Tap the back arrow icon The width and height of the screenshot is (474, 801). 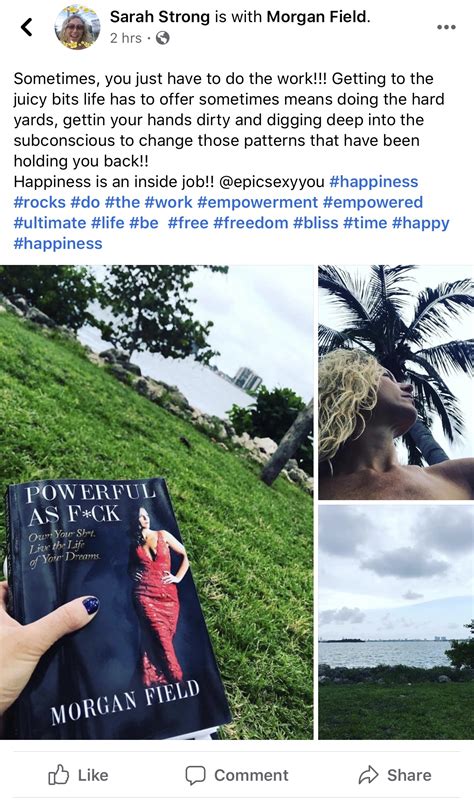click(27, 27)
